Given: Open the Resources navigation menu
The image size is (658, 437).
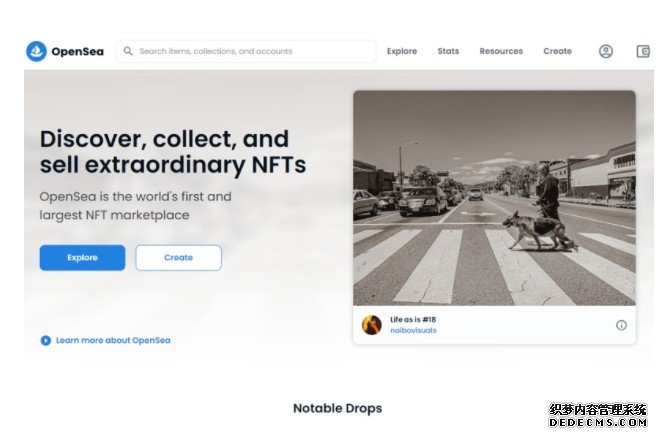Looking at the screenshot, I should coord(501,51).
